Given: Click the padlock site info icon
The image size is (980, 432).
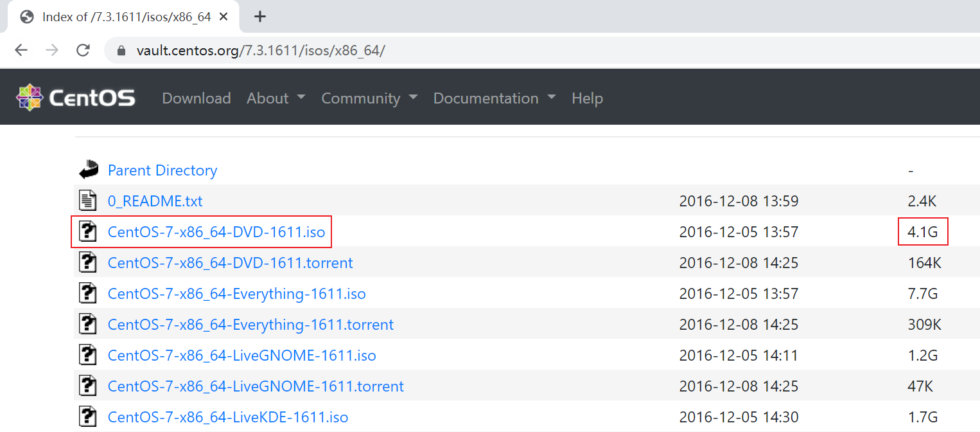Looking at the screenshot, I should 120,51.
